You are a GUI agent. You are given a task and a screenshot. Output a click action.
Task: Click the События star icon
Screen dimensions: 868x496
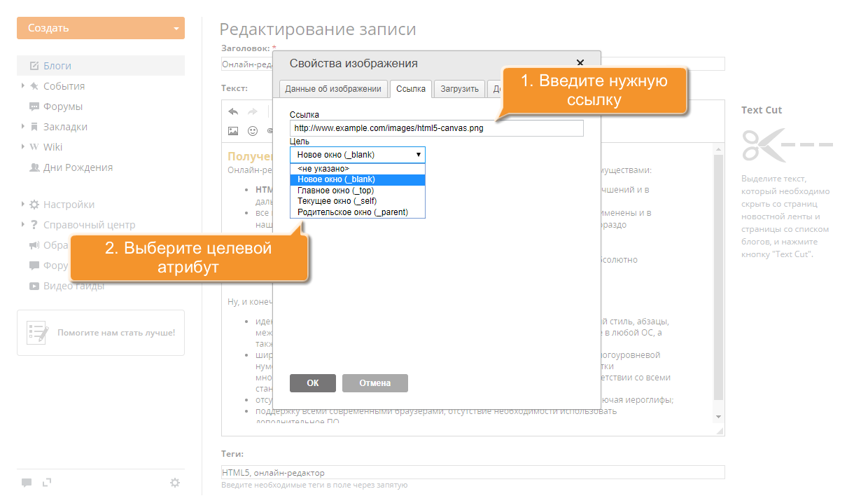coord(34,86)
